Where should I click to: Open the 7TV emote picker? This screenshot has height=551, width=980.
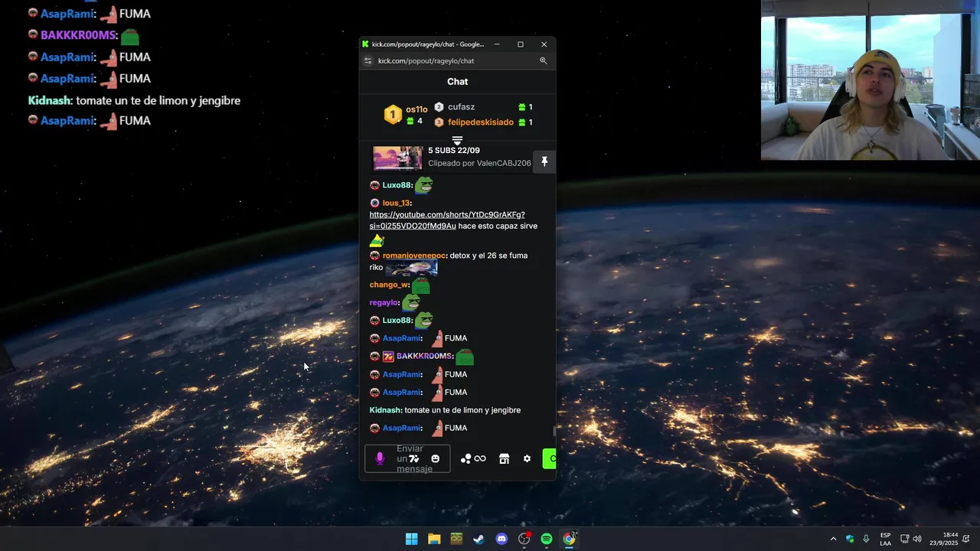pos(414,458)
